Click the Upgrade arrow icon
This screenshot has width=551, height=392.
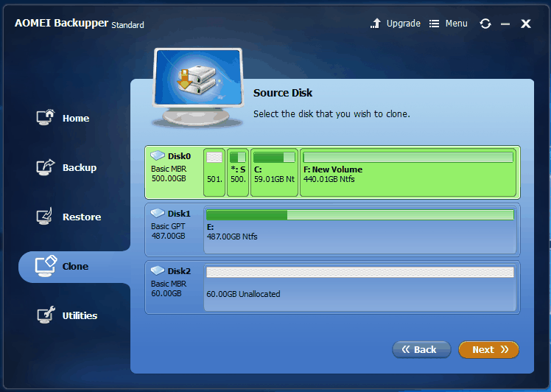coord(375,23)
